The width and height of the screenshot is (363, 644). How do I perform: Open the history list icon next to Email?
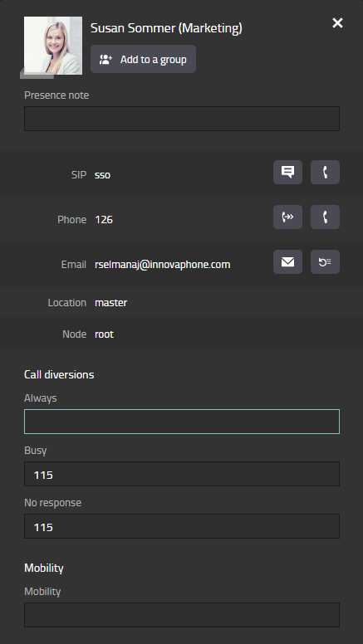click(x=325, y=261)
